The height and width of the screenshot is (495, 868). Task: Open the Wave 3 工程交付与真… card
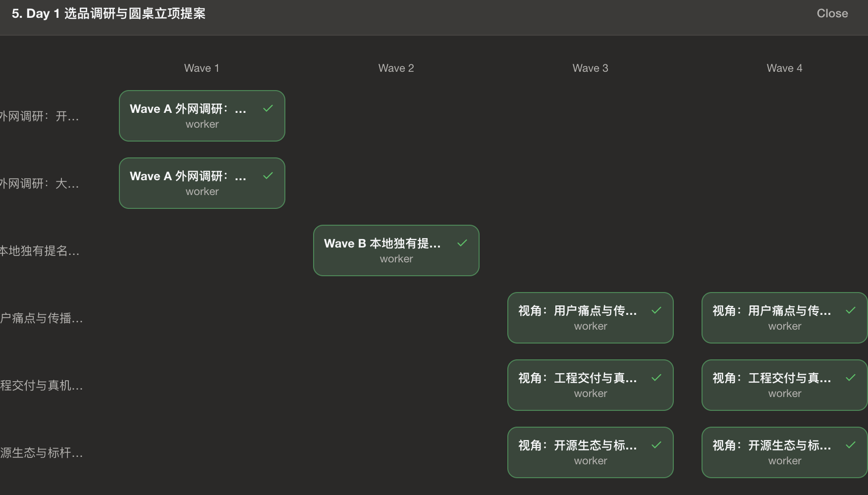(591, 385)
